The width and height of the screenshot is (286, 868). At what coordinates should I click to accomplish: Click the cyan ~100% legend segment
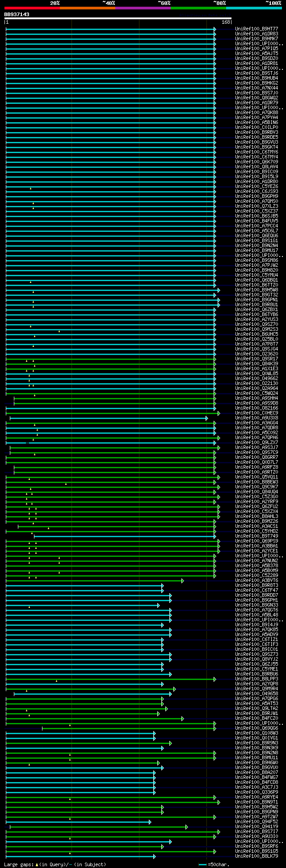254,8
